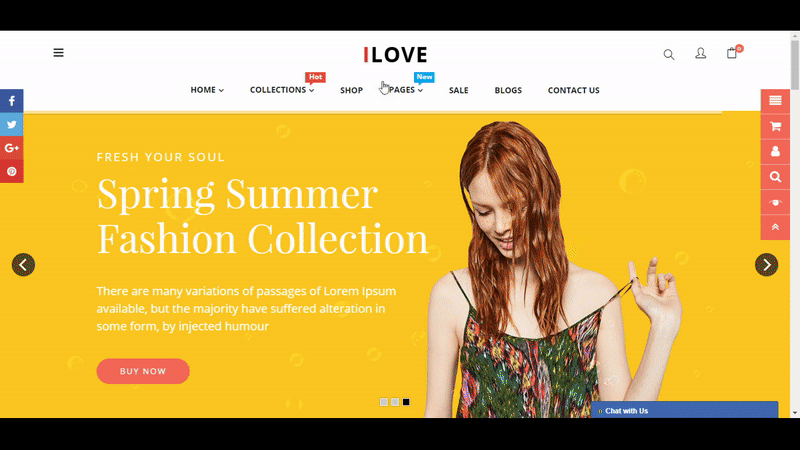The image size is (800, 450).
Task: Open the BLOGS menu item
Action: point(508,90)
